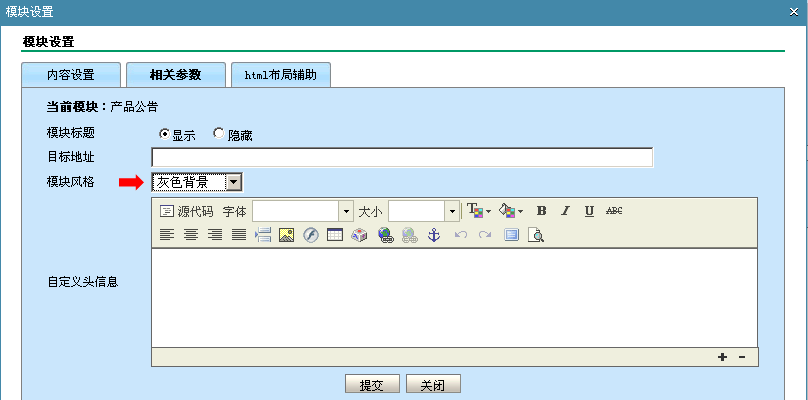Image resolution: width=808 pixels, height=400 pixels.
Task: Click the colorful cube icon in toolbar
Action: (359, 235)
